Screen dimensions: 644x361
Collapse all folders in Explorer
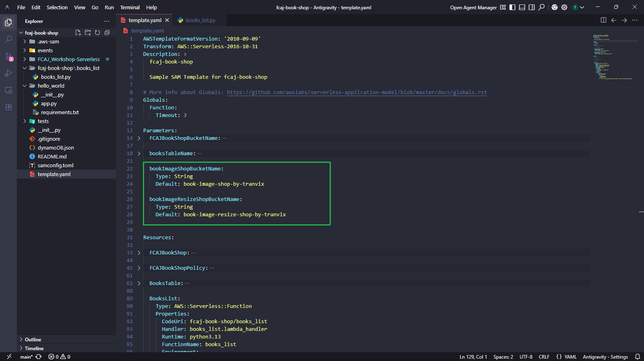107,33
